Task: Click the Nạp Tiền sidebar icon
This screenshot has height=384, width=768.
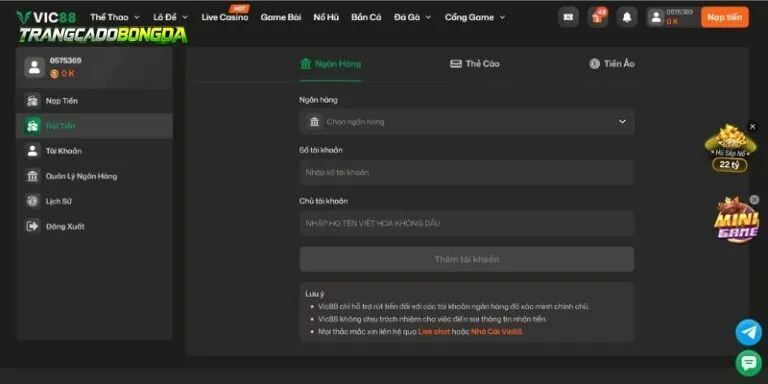Action: [33, 101]
